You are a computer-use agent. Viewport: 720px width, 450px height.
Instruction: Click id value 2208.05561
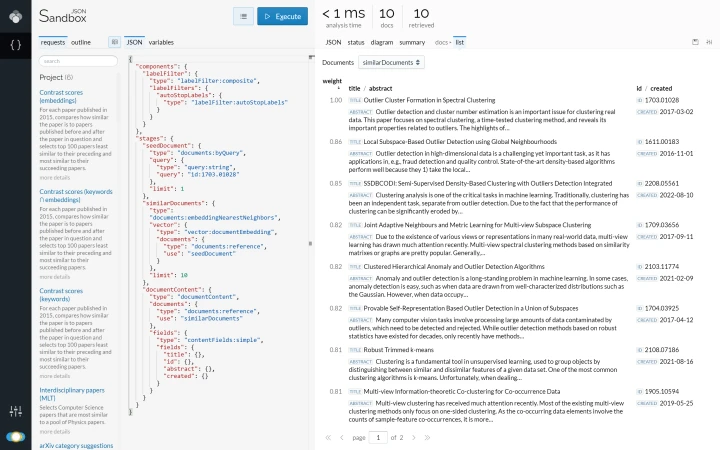[662, 184]
